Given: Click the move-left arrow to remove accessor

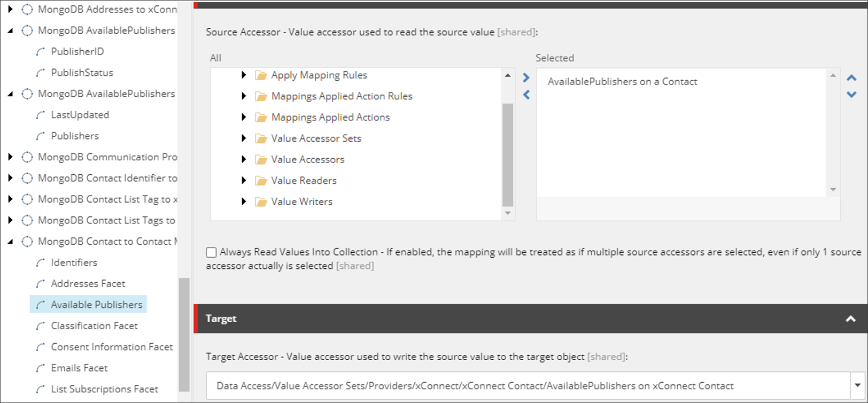Looking at the screenshot, I should click(x=526, y=95).
